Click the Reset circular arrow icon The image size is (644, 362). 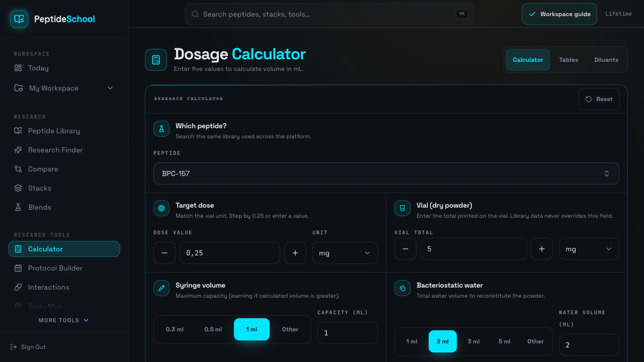[589, 99]
